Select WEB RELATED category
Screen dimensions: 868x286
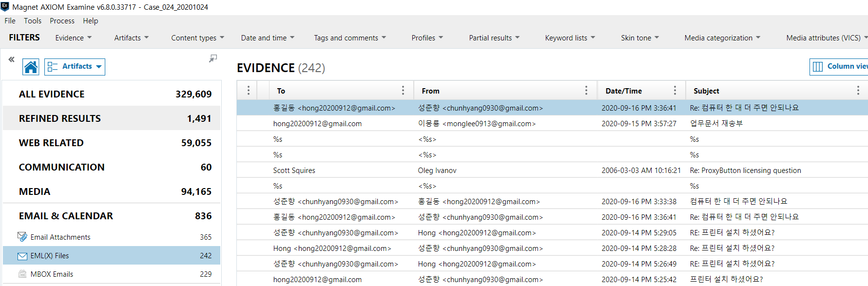pos(112,143)
